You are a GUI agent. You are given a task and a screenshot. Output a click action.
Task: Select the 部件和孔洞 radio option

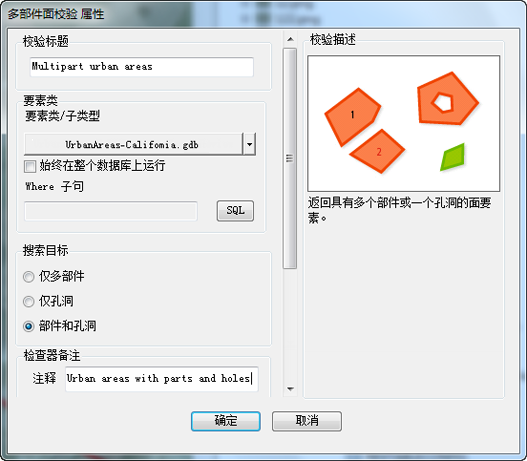29,326
